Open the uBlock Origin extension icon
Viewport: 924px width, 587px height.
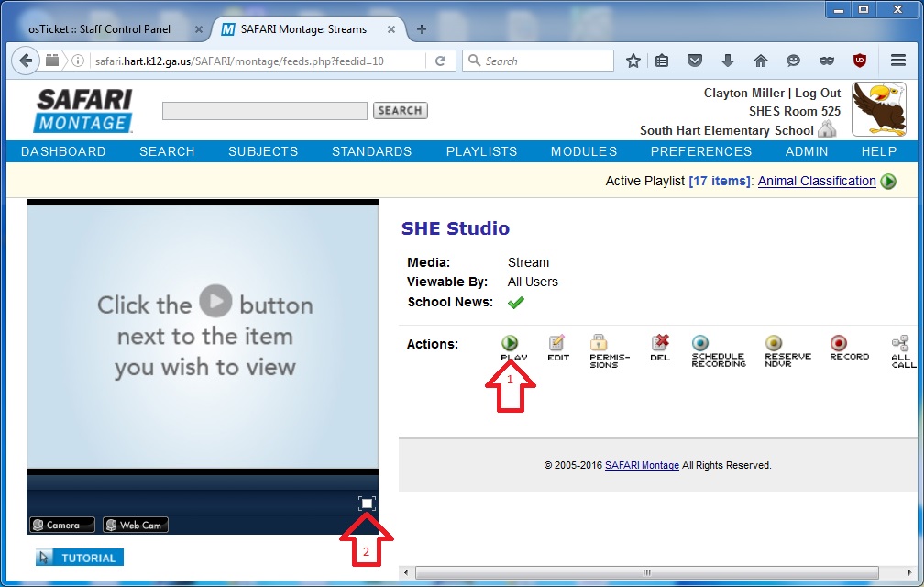coord(859,61)
